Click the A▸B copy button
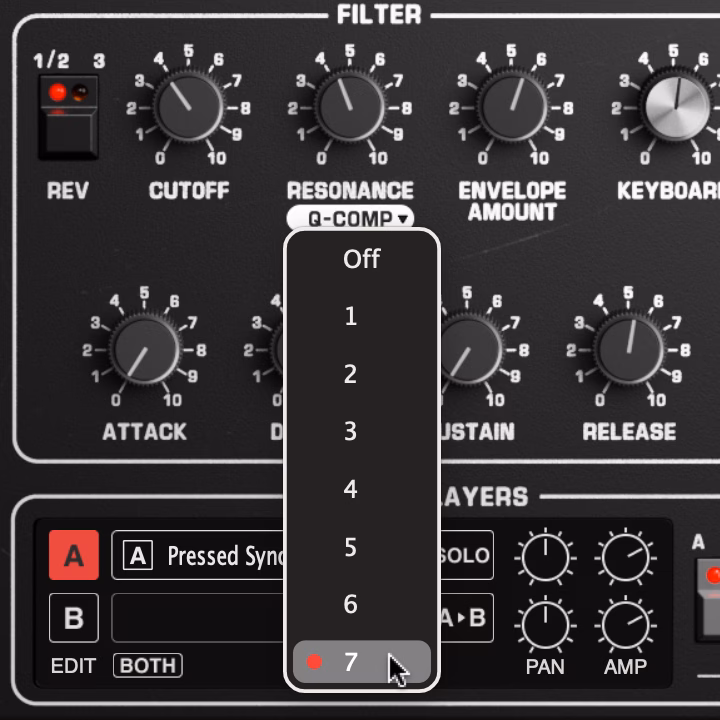This screenshot has width=720, height=720. tap(467, 618)
